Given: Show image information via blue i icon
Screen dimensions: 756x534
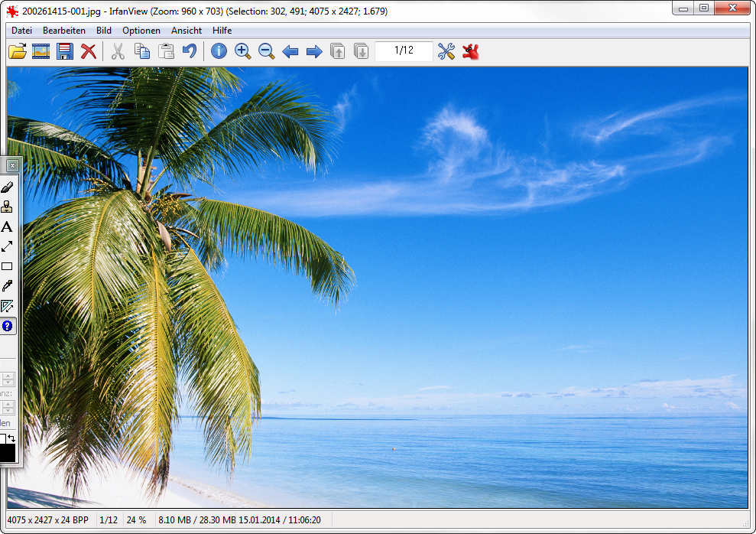Looking at the screenshot, I should [219, 51].
